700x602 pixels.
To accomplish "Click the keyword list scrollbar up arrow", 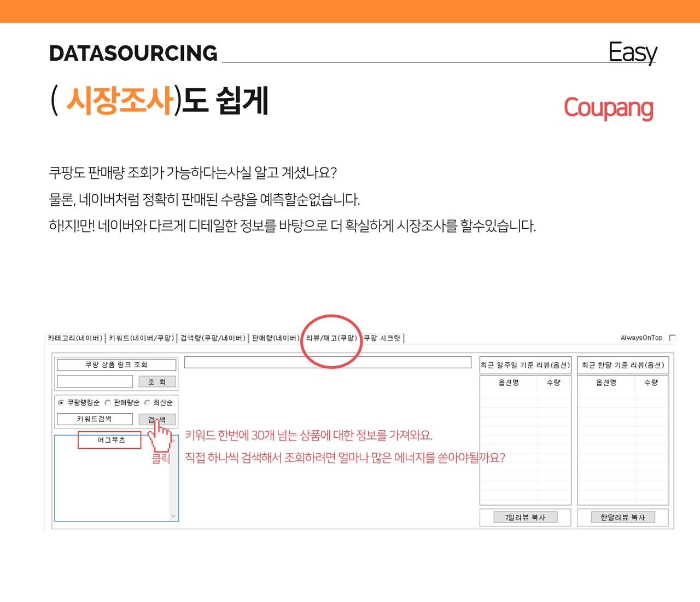I will [x=173, y=441].
